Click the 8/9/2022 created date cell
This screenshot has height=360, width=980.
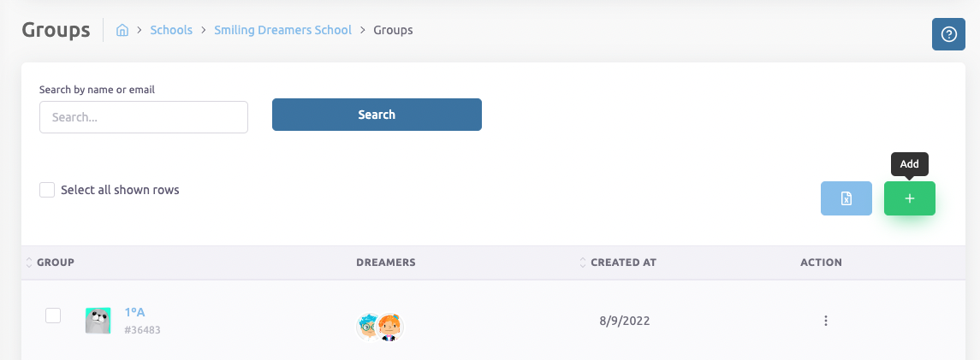[x=624, y=322]
